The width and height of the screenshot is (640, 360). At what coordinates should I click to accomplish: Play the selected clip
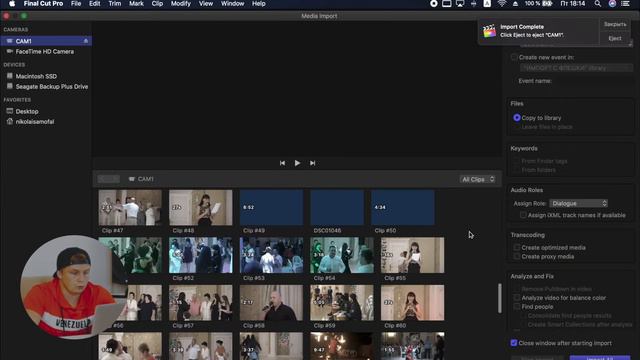297,163
